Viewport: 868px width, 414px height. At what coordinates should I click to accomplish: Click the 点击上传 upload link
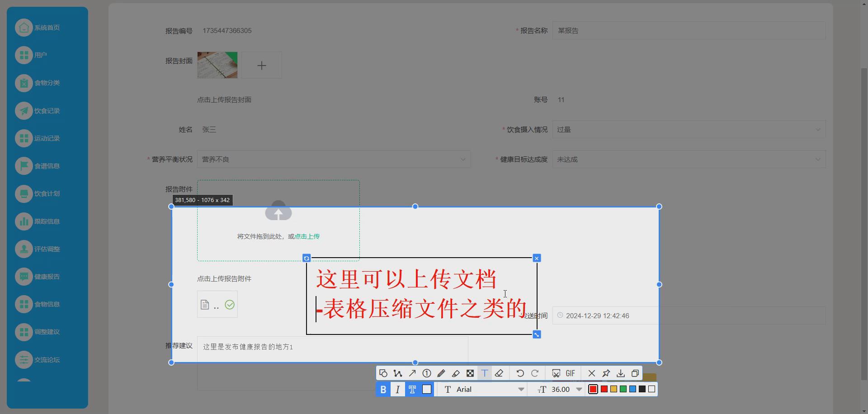307,236
